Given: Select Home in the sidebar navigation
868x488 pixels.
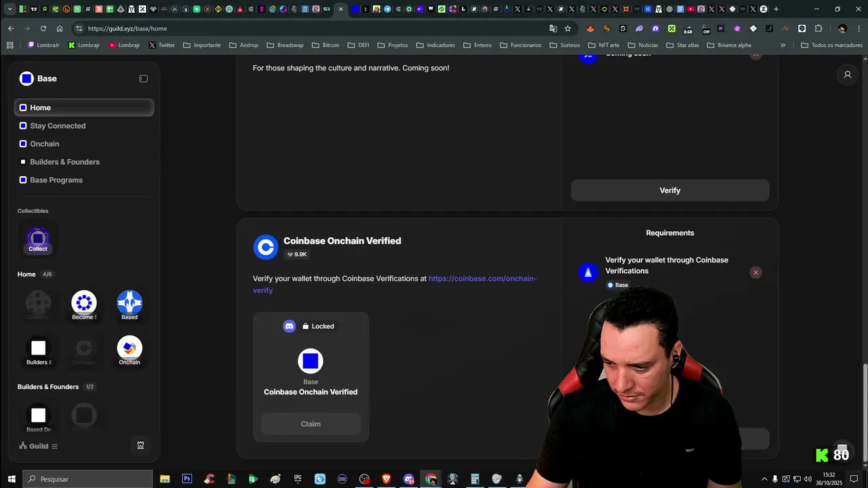Looking at the screenshot, I should tap(84, 108).
